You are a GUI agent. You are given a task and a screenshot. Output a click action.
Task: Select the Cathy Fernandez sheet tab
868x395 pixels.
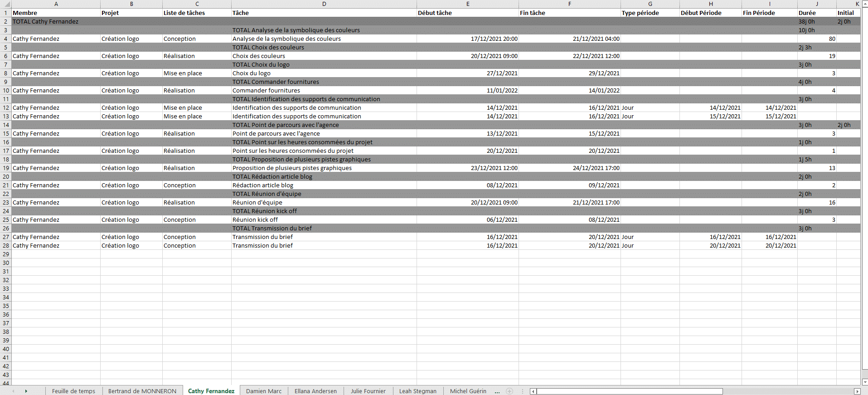pyautogui.click(x=211, y=391)
